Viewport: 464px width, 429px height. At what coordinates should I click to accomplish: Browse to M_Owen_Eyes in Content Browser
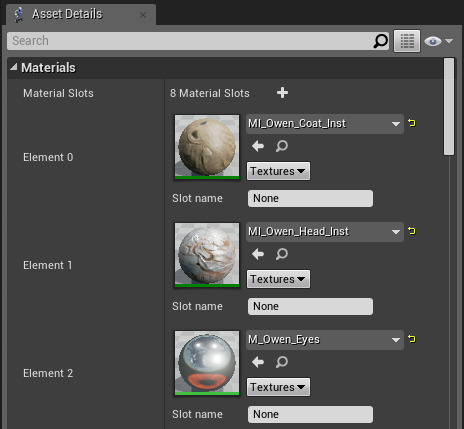point(282,362)
